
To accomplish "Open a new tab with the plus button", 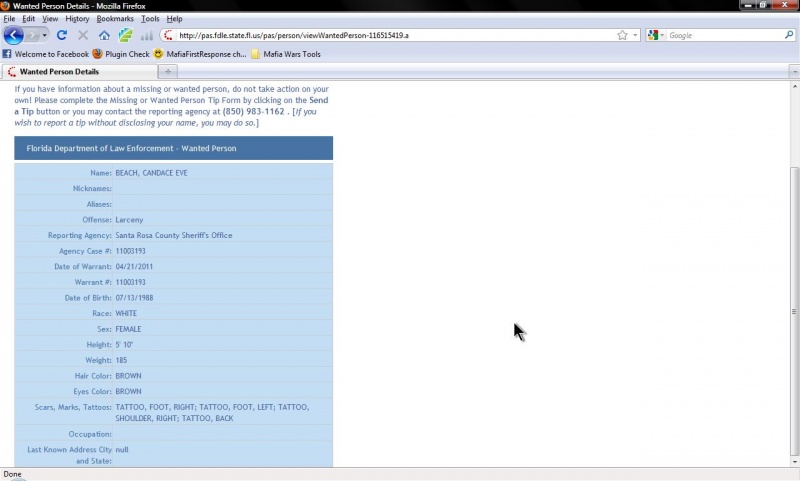I will 168,72.
